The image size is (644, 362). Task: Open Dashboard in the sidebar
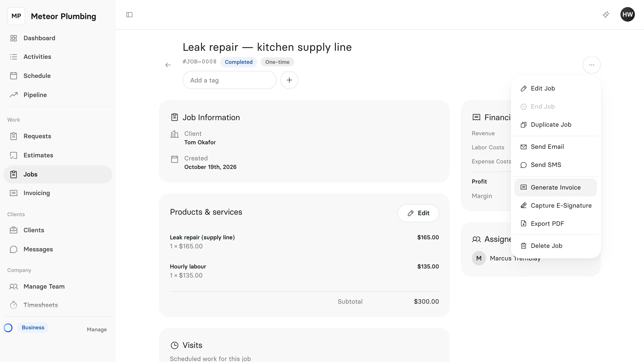(x=58, y=38)
